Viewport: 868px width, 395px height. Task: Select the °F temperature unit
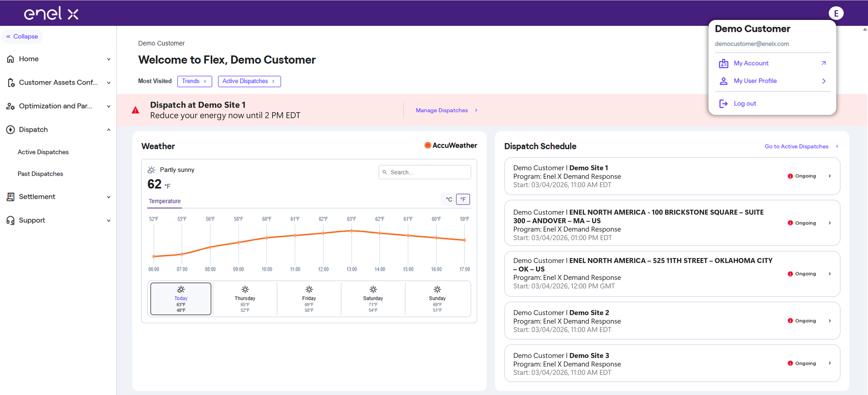[x=463, y=199]
